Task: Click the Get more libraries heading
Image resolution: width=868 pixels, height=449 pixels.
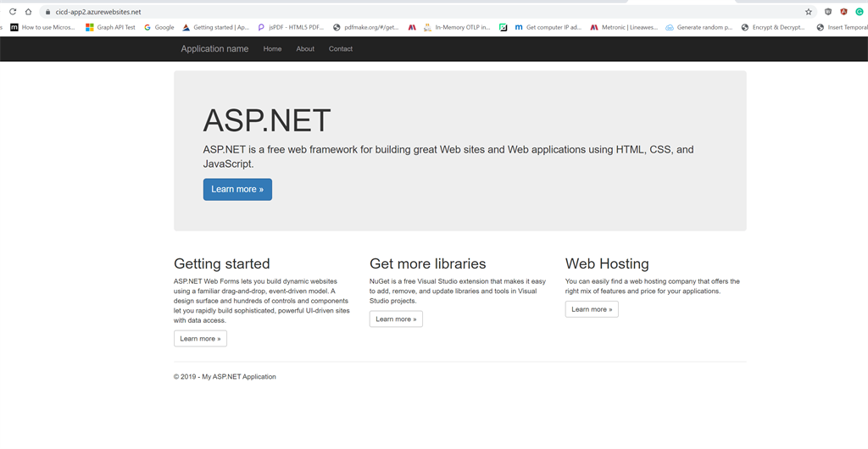Action: (x=428, y=263)
